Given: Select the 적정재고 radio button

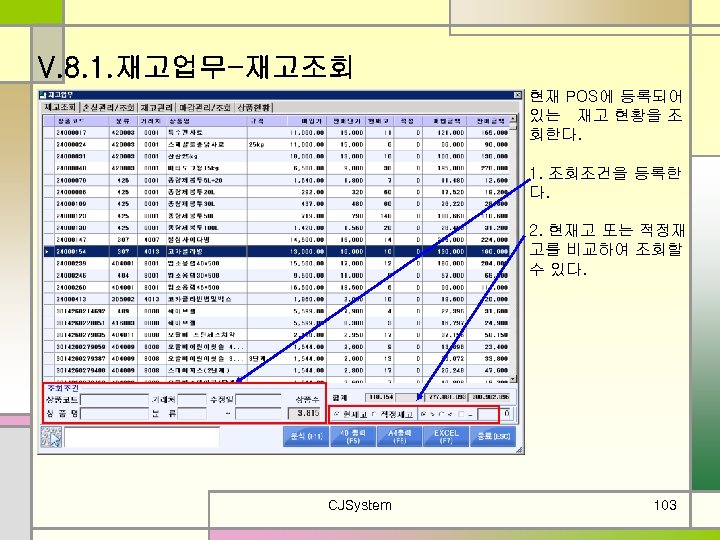Looking at the screenshot, I should click(374, 414).
